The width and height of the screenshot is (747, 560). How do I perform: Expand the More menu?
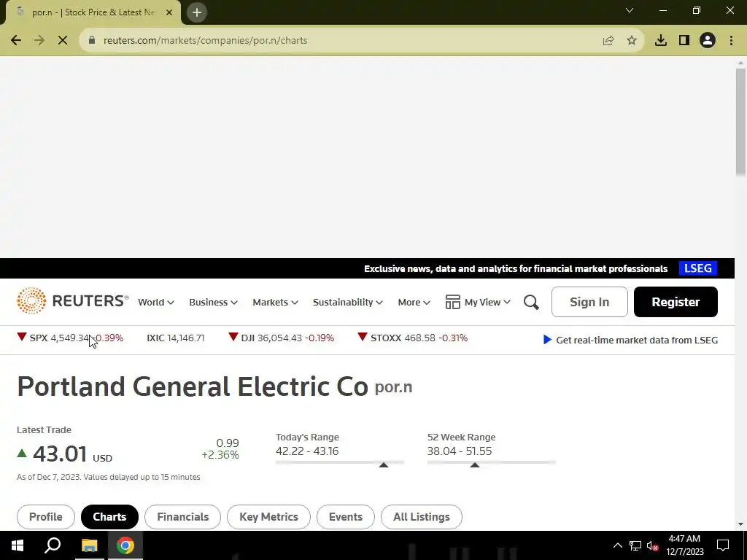point(414,303)
